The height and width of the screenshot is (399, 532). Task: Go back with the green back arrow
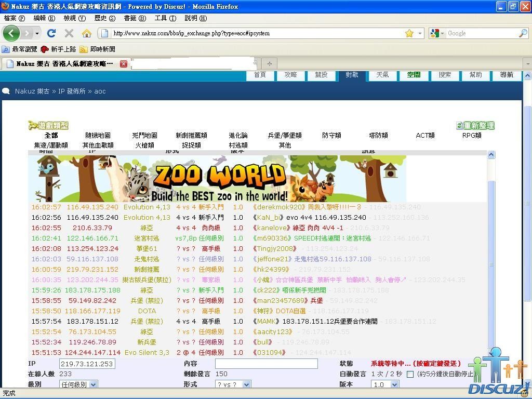[x=11, y=33]
